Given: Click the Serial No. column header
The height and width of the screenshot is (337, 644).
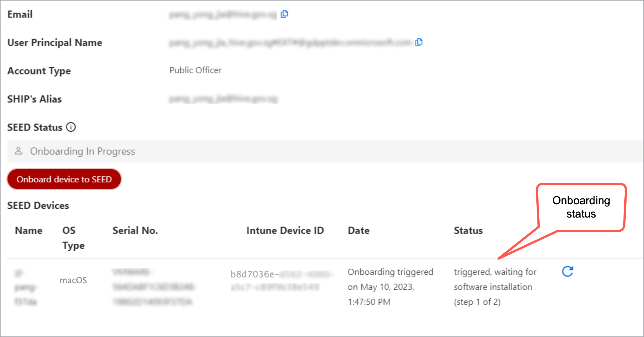Looking at the screenshot, I should [135, 230].
